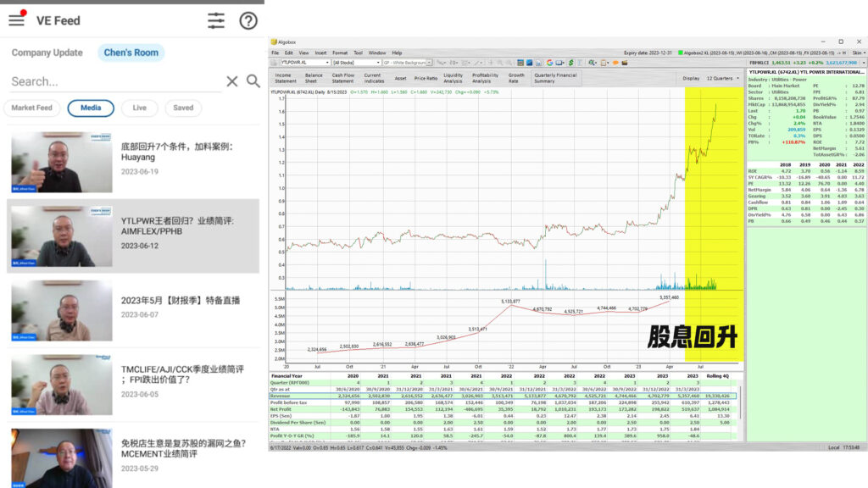Clear the search field with the X icon

tap(232, 81)
